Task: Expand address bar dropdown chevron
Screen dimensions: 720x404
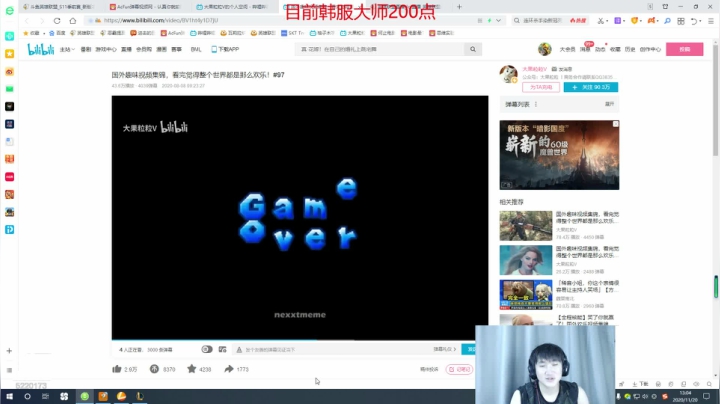Action: [x=498, y=21]
